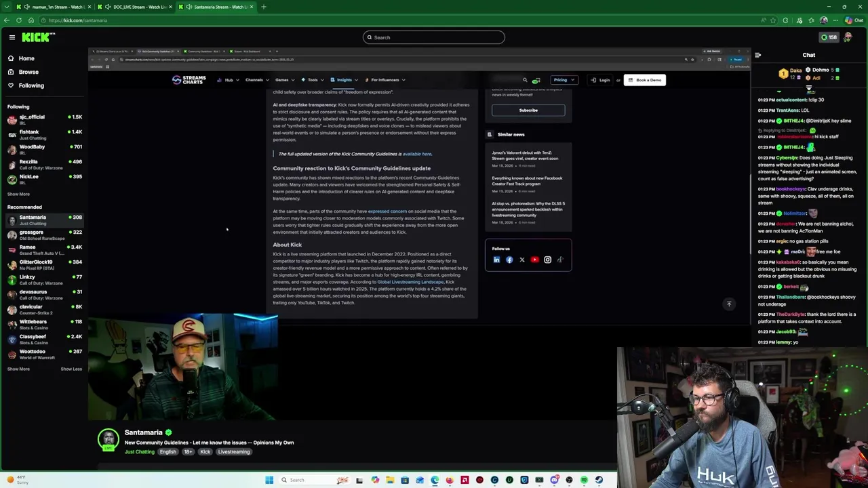Click Santamaria streamer avatar
Viewport: 868px width, 488px height.
108,441
